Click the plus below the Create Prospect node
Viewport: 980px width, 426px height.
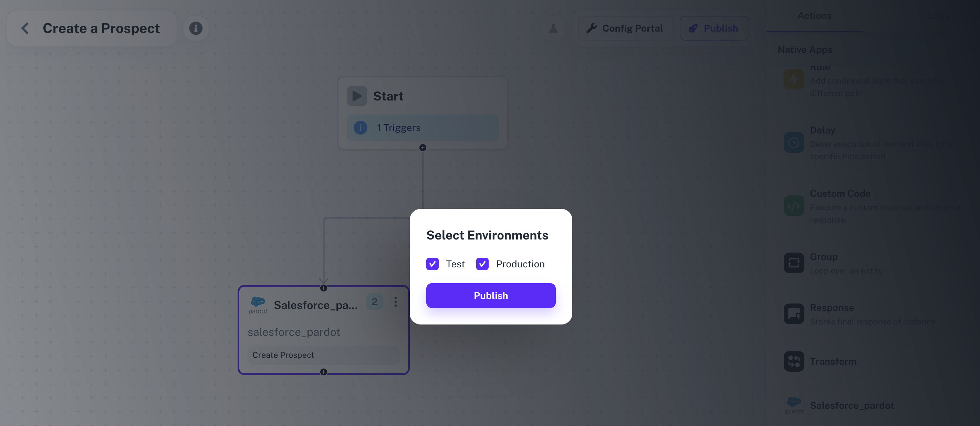pos(323,372)
